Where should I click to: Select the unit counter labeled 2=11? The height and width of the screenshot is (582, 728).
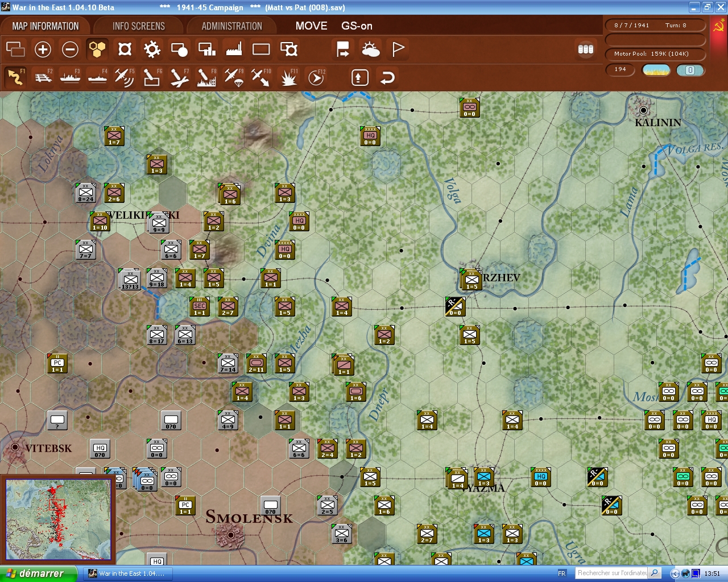[x=257, y=363]
